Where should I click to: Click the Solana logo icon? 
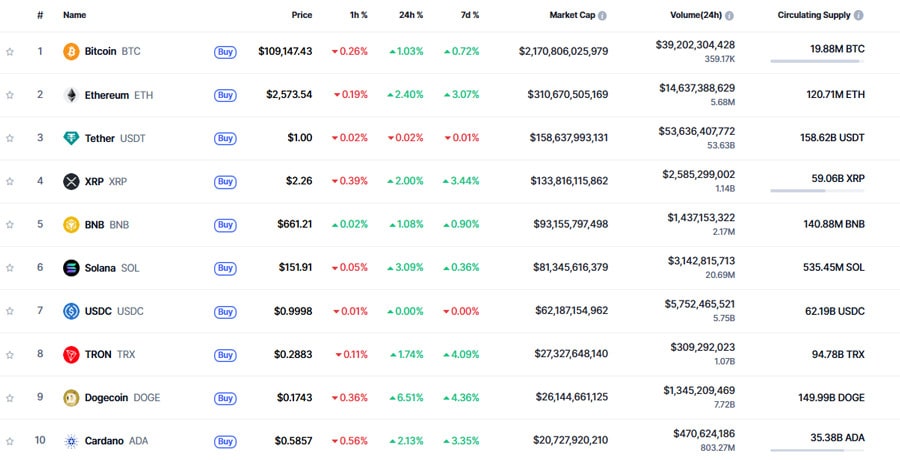coord(71,268)
